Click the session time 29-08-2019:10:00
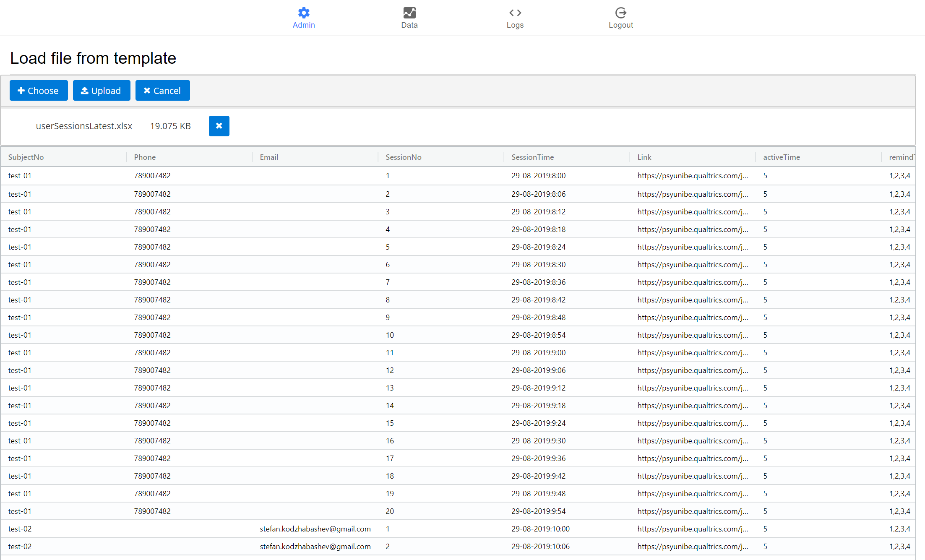The height and width of the screenshot is (560, 925). pos(541,529)
